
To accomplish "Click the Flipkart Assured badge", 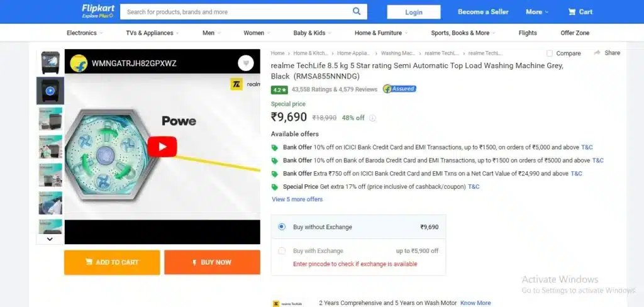I will [399, 89].
